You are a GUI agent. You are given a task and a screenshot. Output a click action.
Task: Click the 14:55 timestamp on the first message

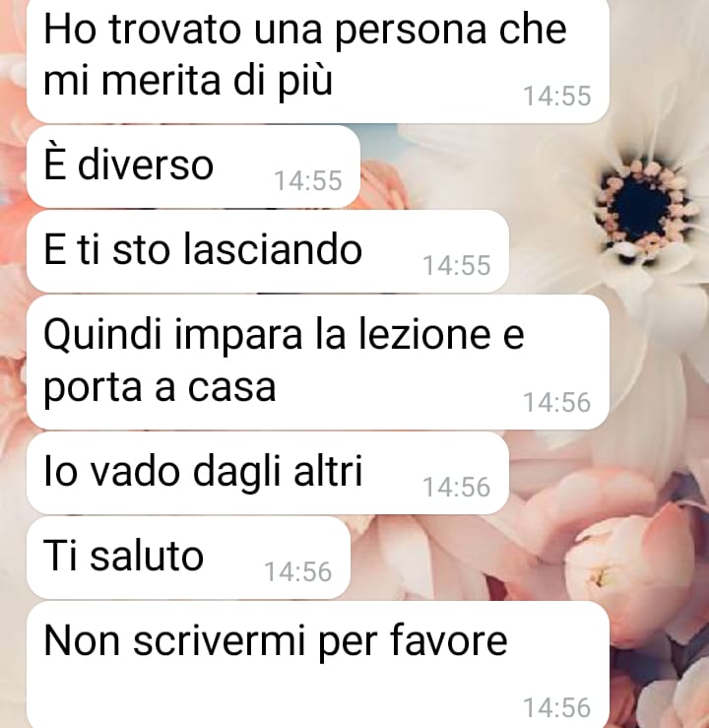pyautogui.click(x=557, y=97)
